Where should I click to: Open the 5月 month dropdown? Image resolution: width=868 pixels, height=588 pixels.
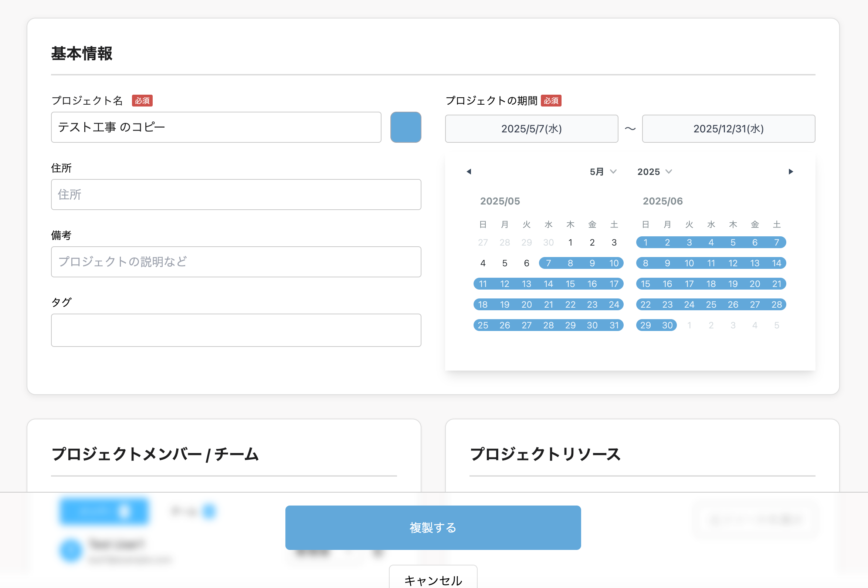(603, 172)
